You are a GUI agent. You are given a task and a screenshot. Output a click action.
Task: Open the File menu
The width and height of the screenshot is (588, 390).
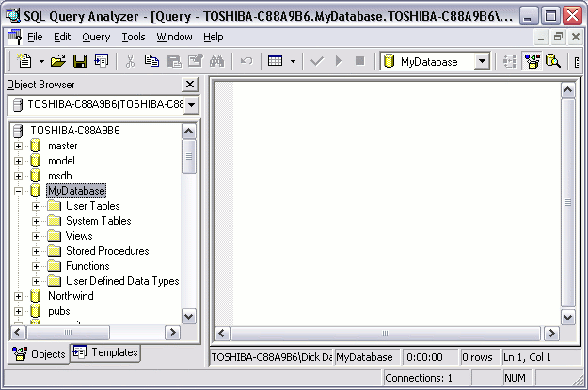tap(35, 37)
